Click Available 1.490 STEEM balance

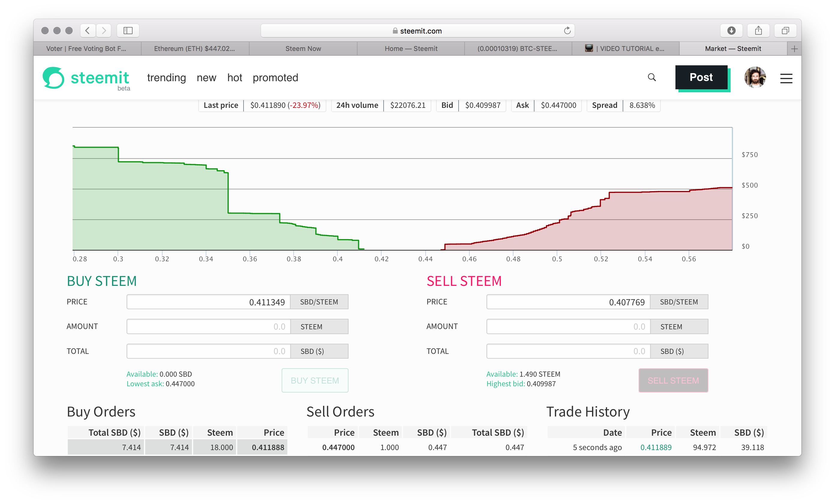(x=523, y=374)
